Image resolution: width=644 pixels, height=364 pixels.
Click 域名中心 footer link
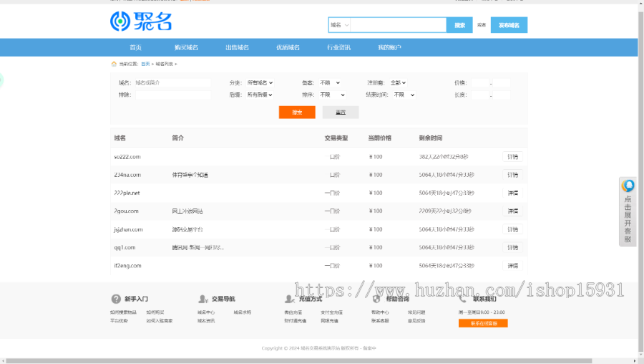click(206, 312)
